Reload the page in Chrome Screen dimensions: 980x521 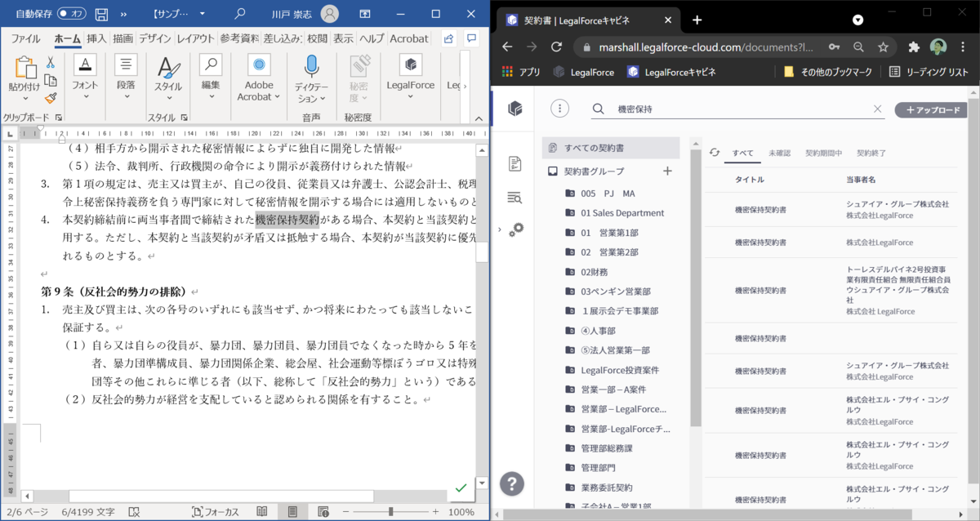pyautogui.click(x=558, y=47)
